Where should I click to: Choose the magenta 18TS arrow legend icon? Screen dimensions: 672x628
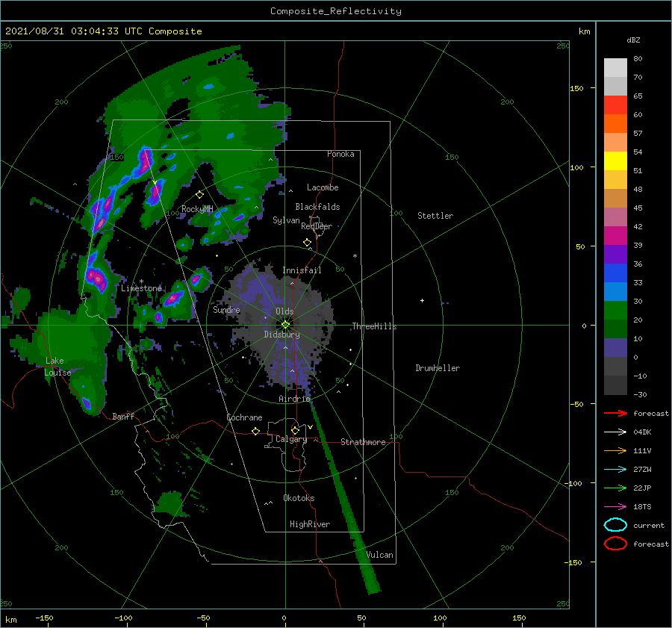615,507
